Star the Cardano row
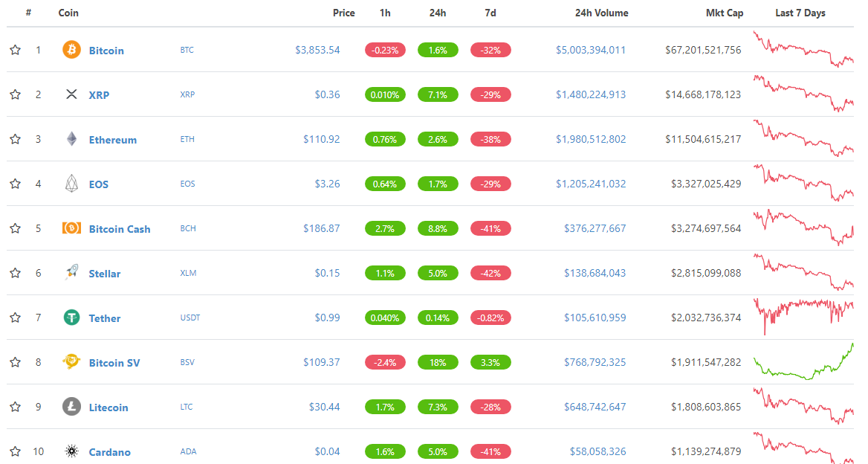The image size is (868, 464). pos(16,451)
